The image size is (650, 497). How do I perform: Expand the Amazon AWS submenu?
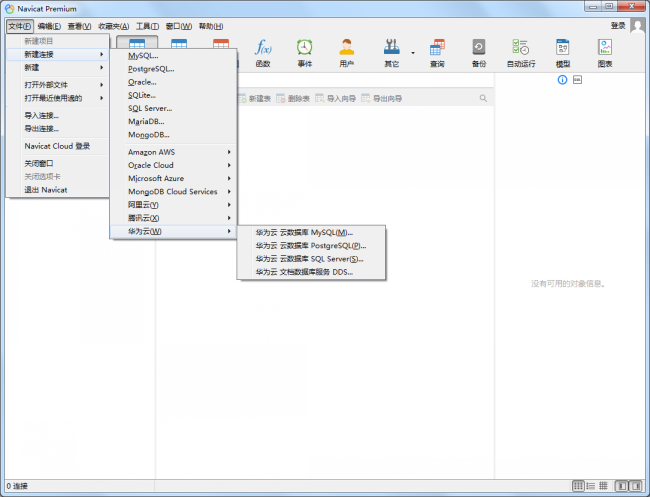coord(173,152)
